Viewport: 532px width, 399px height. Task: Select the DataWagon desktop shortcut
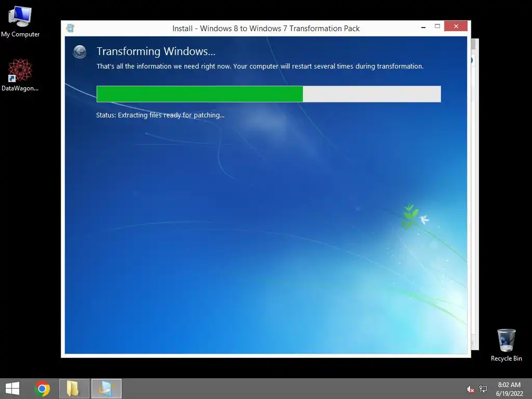pos(20,75)
